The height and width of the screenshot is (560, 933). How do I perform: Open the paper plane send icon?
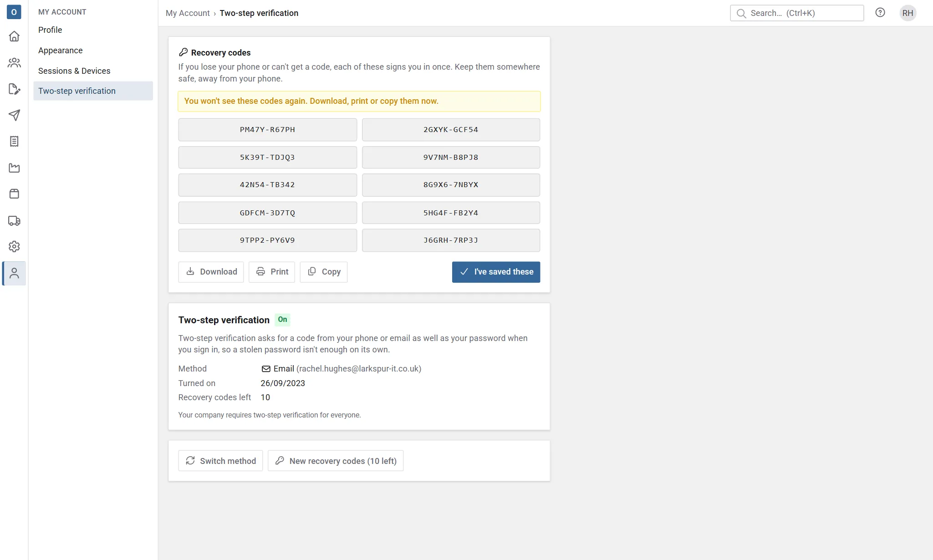coord(14,115)
